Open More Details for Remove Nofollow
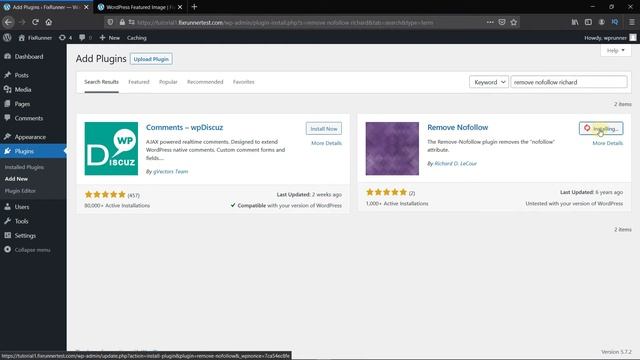 point(607,143)
